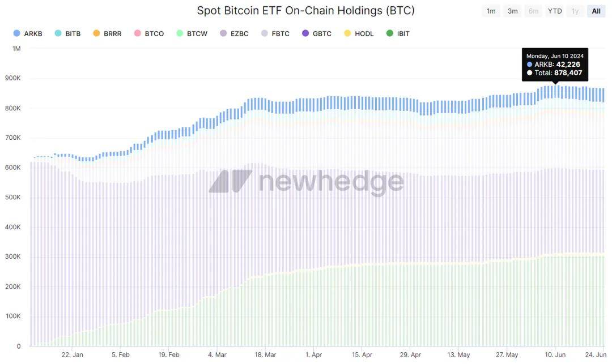
Task: Toggle IBIT series legend label
Action: click(x=403, y=34)
